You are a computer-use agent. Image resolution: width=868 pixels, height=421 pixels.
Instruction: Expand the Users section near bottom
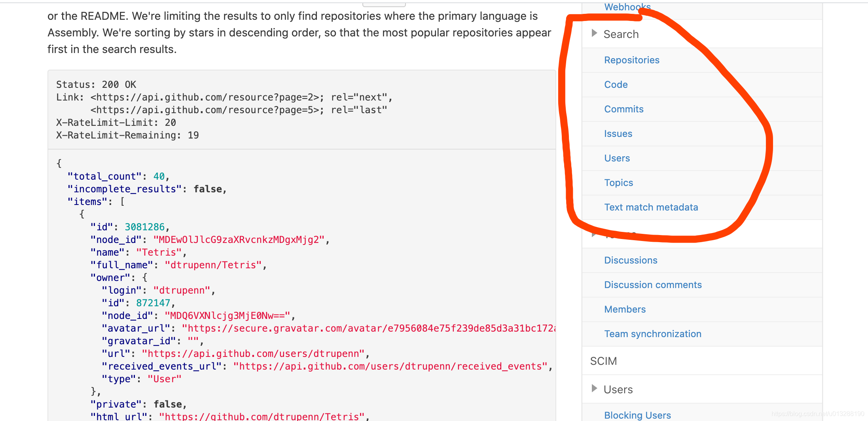click(x=618, y=389)
